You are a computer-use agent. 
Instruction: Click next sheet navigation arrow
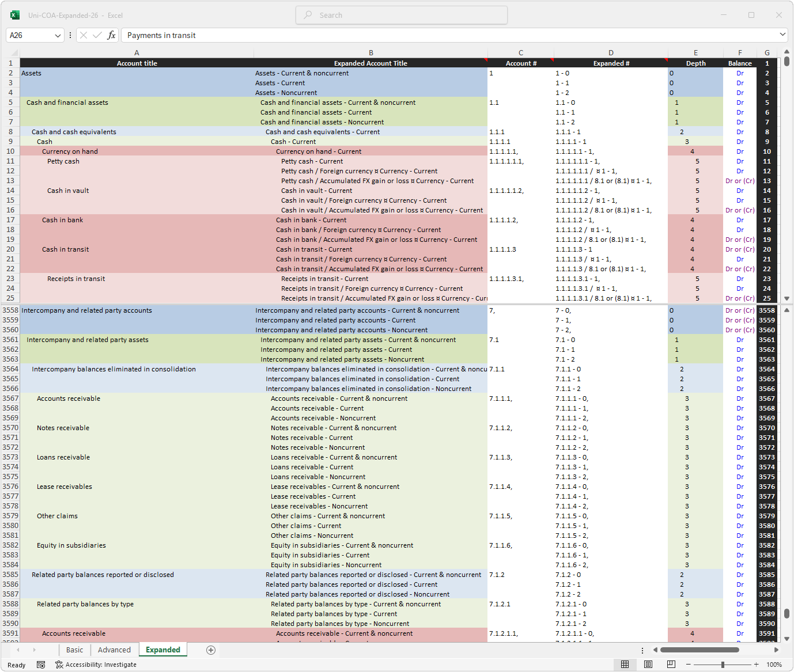(x=34, y=650)
